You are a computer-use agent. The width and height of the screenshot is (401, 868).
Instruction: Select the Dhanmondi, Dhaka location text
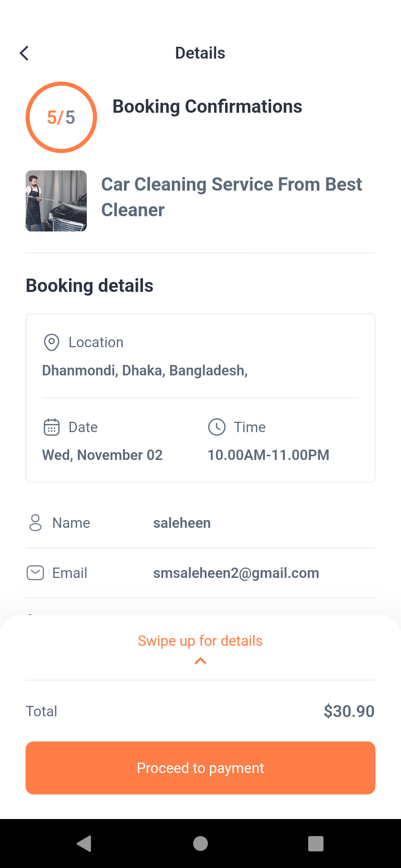click(x=145, y=370)
